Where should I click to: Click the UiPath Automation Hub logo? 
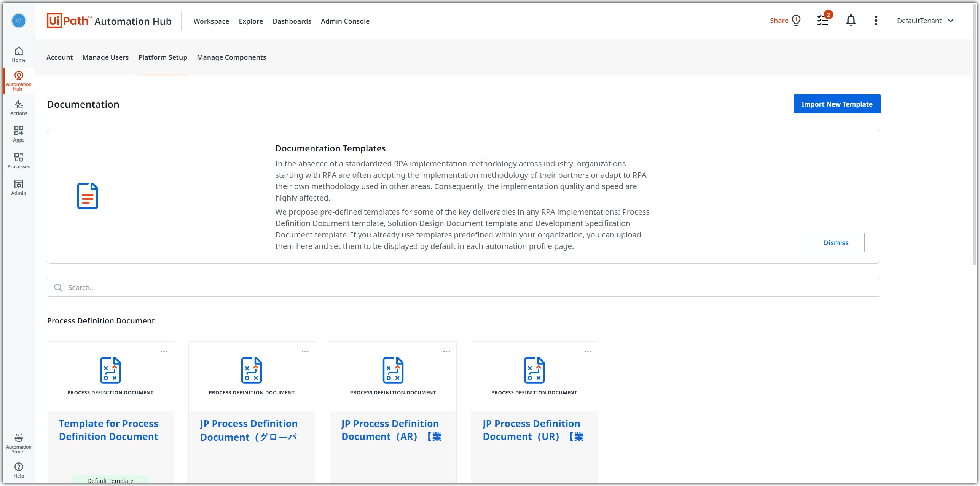coord(109,21)
